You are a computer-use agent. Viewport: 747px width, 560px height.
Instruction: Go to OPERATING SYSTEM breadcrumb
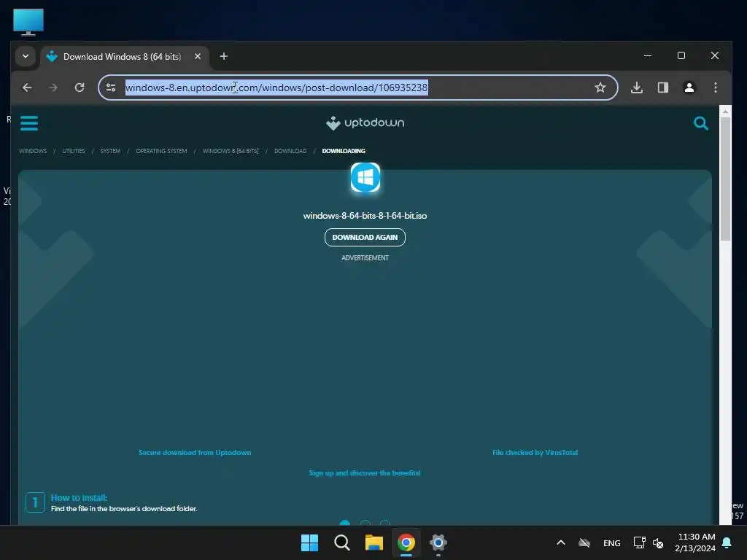click(x=161, y=151)
